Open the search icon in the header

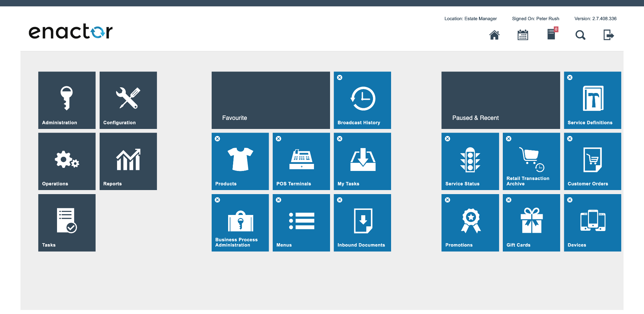[x=580, y=35]
